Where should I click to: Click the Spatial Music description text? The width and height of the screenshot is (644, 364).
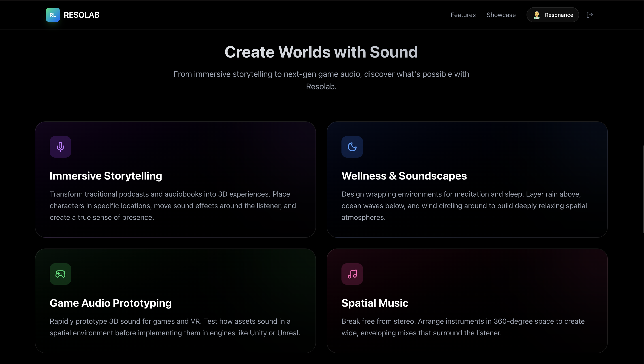click(463, 327)
